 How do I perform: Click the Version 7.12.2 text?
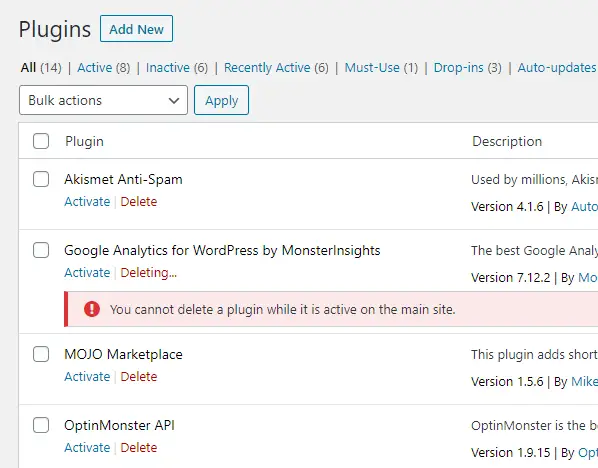click(x=510, y=278)
